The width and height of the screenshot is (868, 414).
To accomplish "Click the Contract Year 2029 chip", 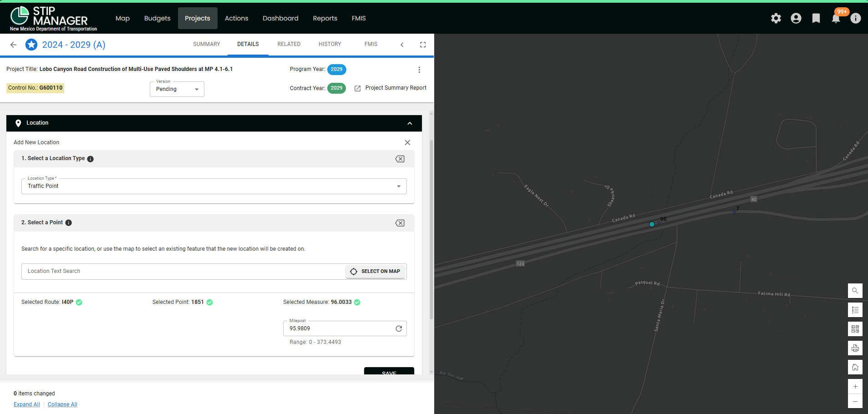I will 337,88.
